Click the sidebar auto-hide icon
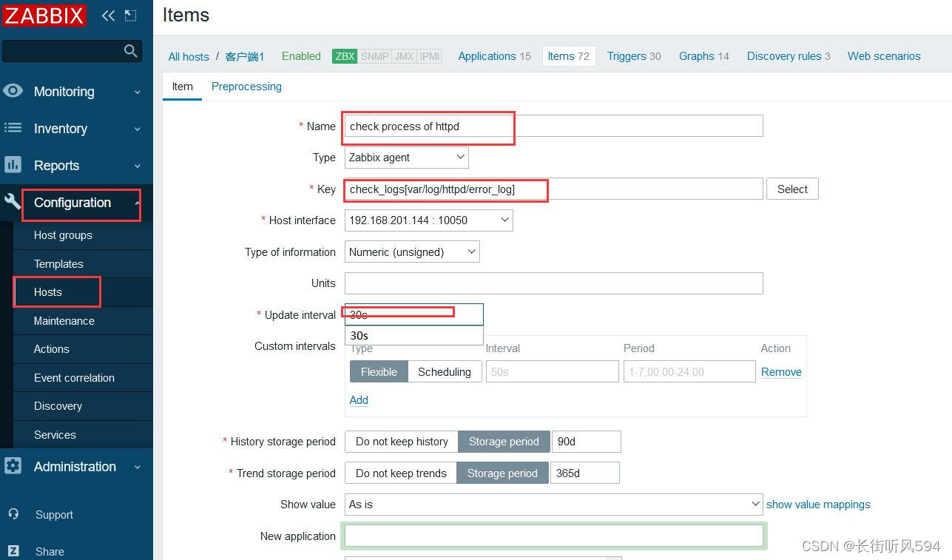Image resolution: width=952 pixels, height=560 pixels. point(130,15)
